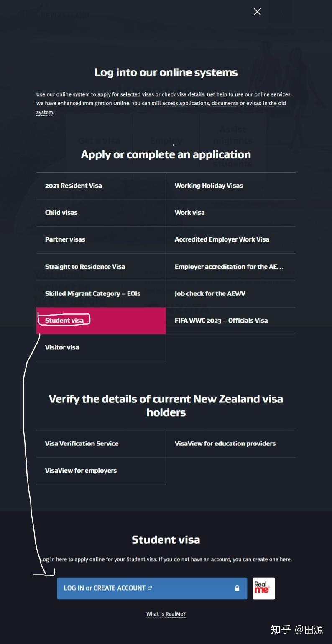Click the external link icon beside LOG IN
The height and width of the screenshot is (644, 332).
click(150, 588)
